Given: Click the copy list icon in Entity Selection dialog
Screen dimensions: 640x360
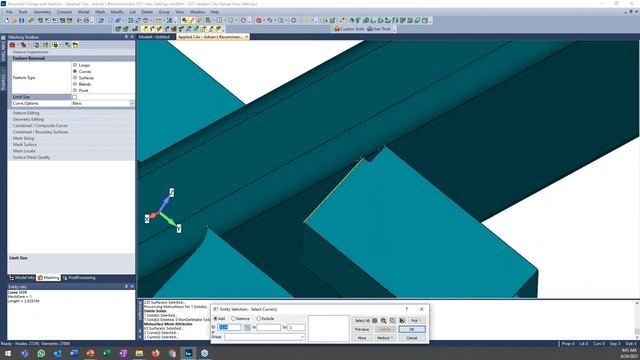Looking at the screenshot, I should [393, 321].
